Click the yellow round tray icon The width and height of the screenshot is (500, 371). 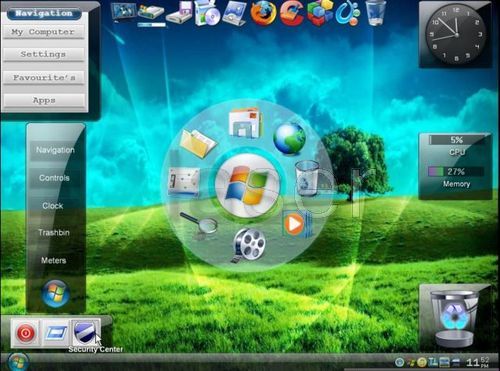point(422,362)
